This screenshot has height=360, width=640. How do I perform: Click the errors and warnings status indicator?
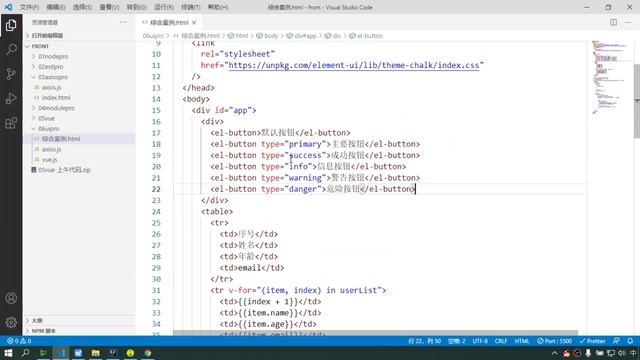[19, 341]
